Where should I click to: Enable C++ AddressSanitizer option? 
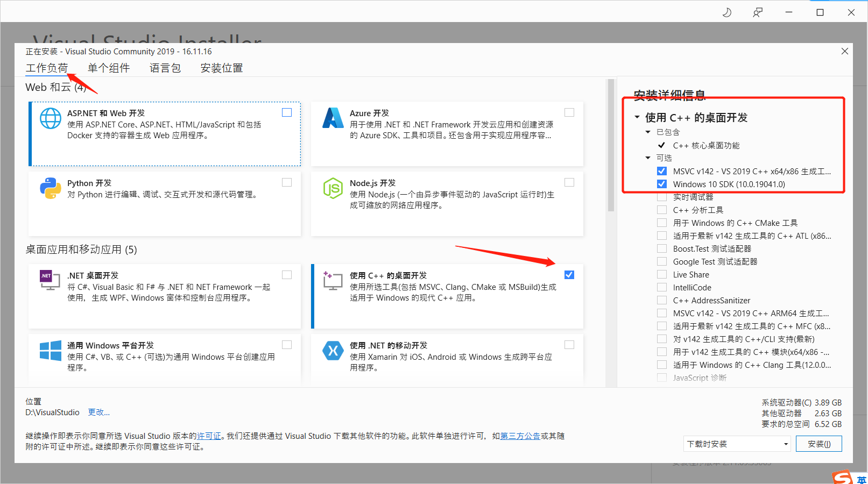(x=662, y=300)
